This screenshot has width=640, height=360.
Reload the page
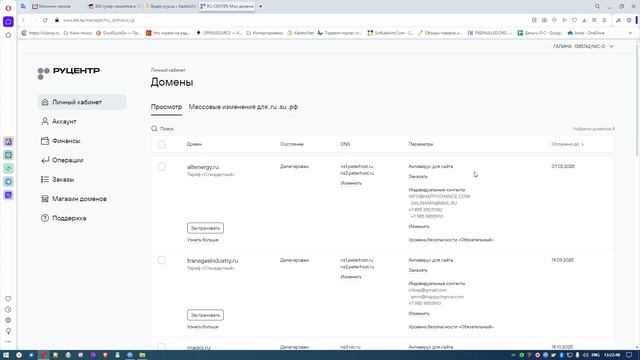pos(45,20)
